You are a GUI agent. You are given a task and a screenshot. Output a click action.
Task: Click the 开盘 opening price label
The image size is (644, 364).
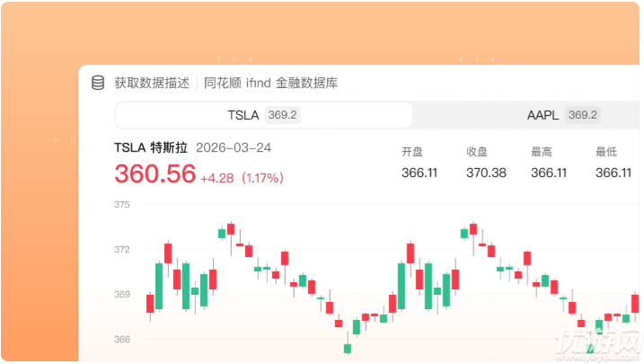412,152
